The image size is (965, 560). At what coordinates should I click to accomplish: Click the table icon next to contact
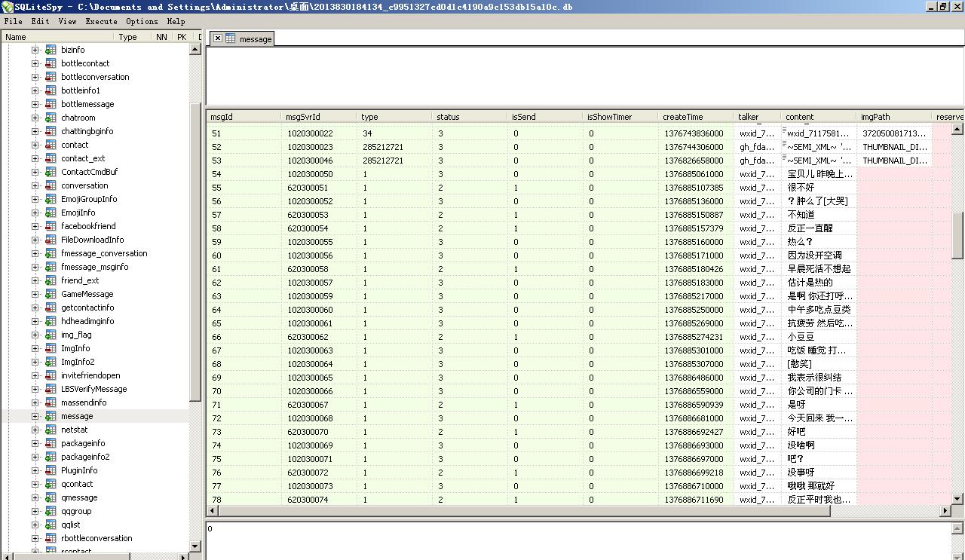pyautogui.click(x=51, y=145)
